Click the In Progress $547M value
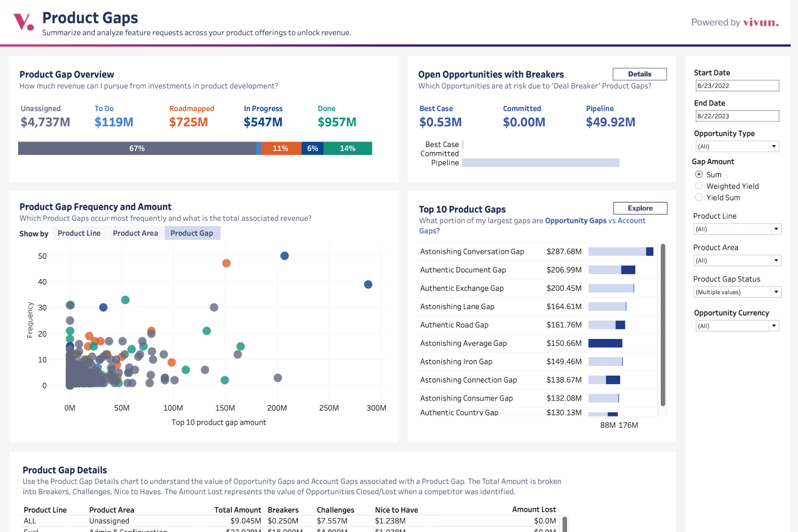 (x=263, y=122)
